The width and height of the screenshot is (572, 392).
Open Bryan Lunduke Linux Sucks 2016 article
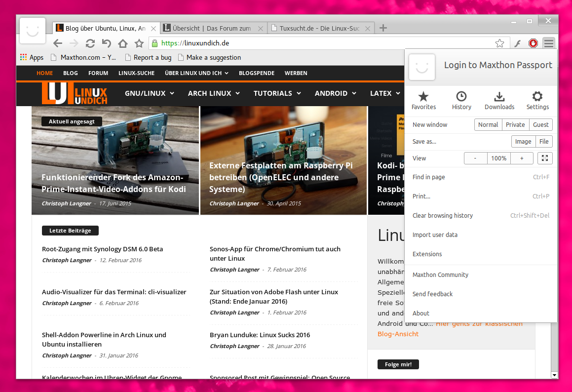(x=260, y=335)
